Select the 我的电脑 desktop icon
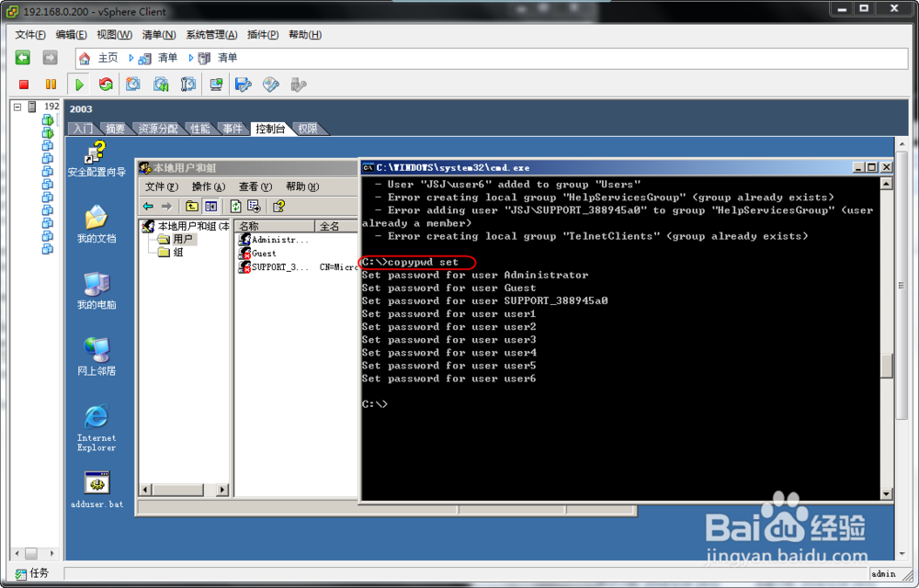The height and width of the screenshot is (588, 919). pos(96,291)
